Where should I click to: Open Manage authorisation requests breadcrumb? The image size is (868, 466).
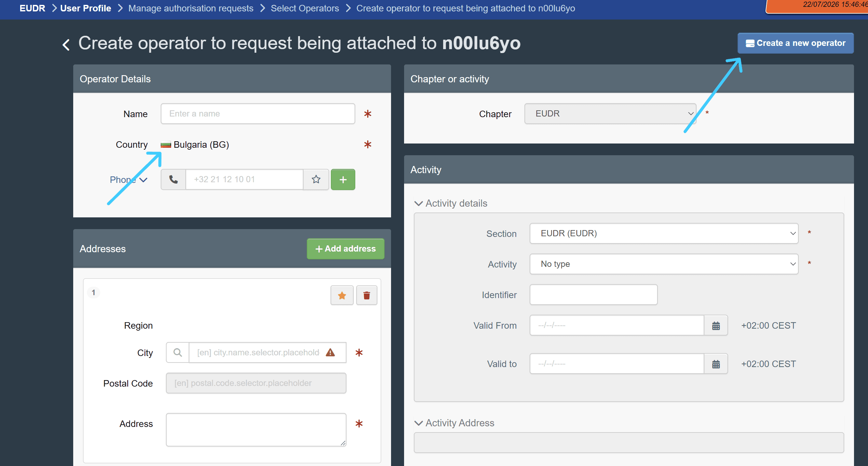(191, 8)
